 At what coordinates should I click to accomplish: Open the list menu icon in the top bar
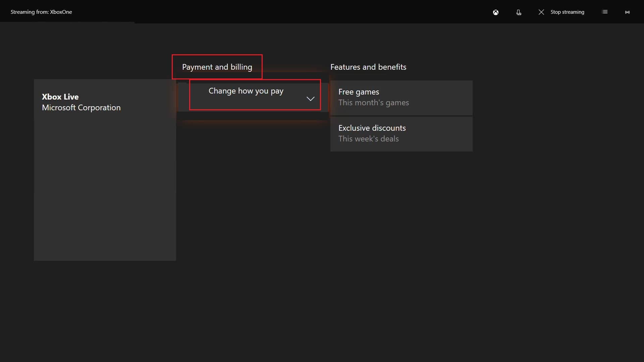(x=605, y=11)
